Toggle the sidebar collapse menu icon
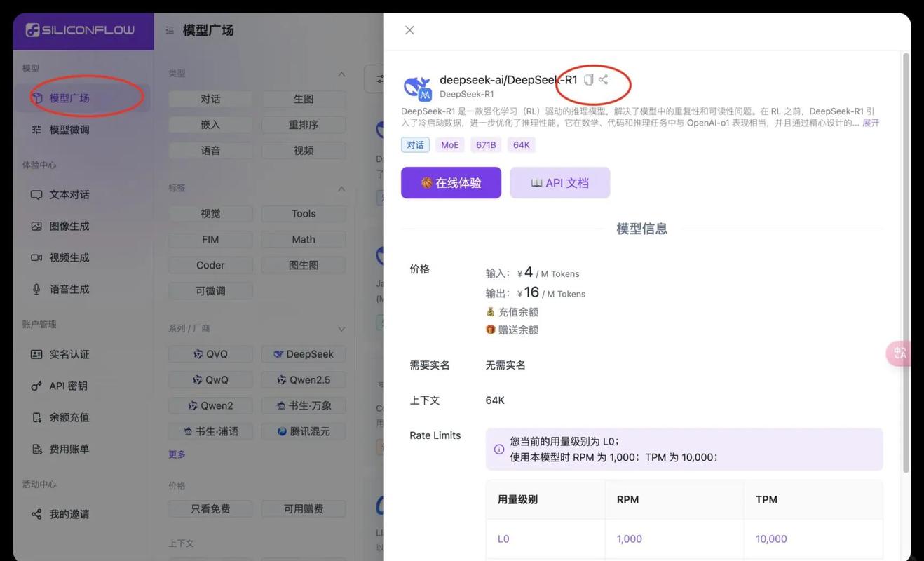 [170, 30]
